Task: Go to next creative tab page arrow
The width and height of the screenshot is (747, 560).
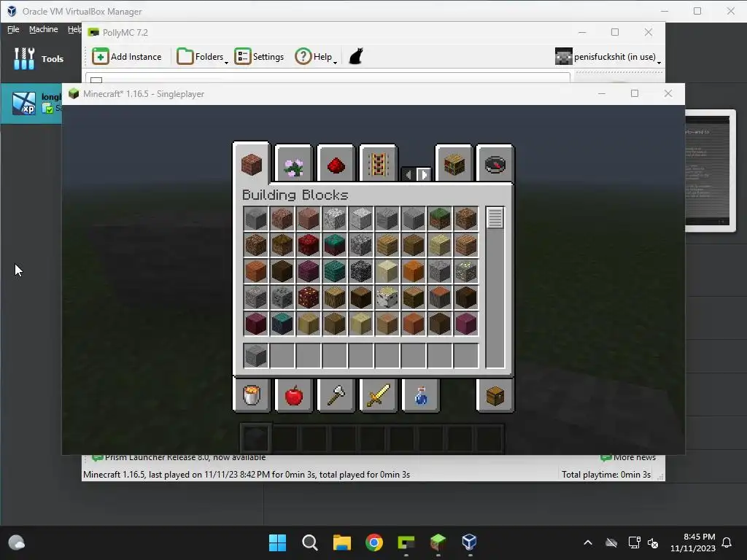Action: [x=424, y=174]
